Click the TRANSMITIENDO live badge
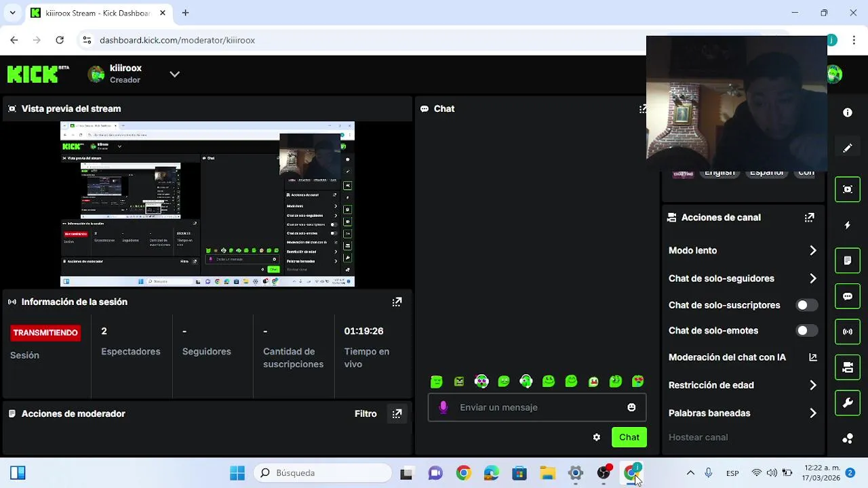Screen dimensions: 868x488 coord(45,333)
